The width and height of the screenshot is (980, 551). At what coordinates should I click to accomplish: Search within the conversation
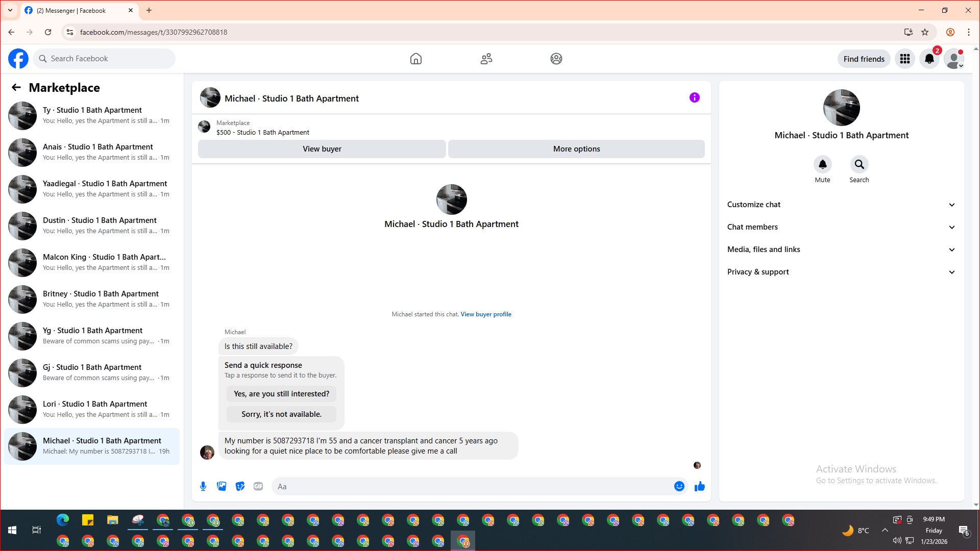859,165
